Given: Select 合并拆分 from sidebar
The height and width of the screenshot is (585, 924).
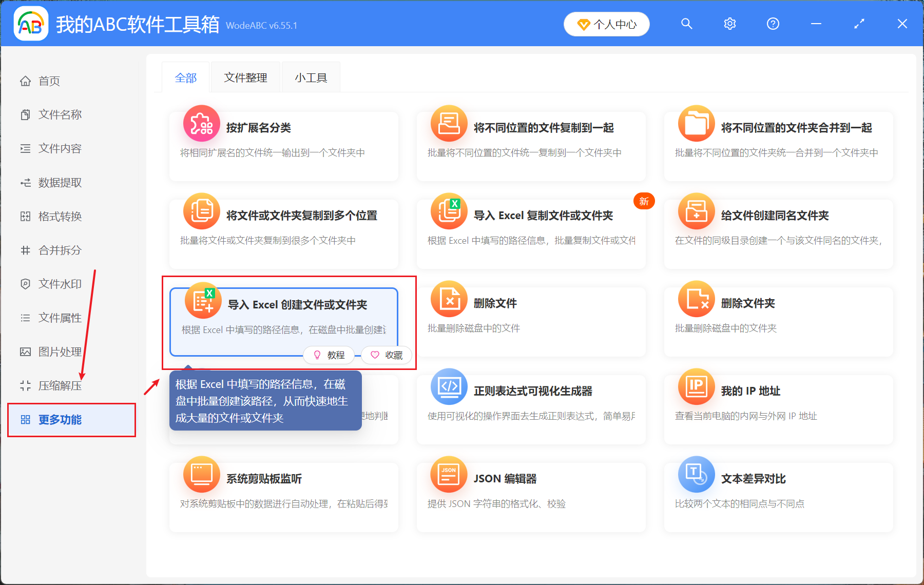Looking at the screenshot, I should (x=59, y=250).
